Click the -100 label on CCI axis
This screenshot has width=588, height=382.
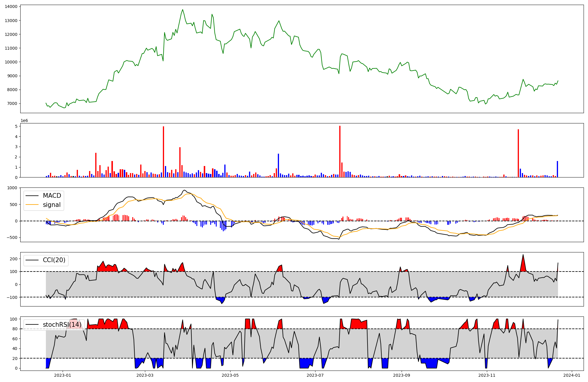tap(12, 297)
